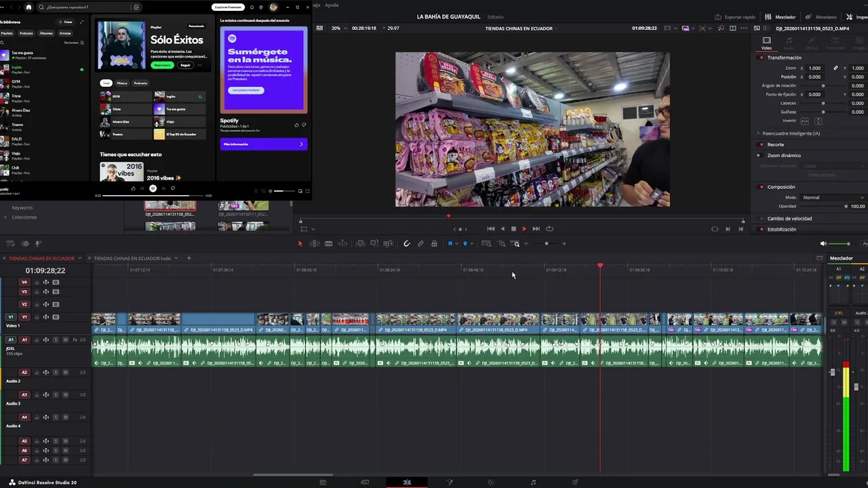Click the link zoom X/Y chain icon

(x=835, y=68)
